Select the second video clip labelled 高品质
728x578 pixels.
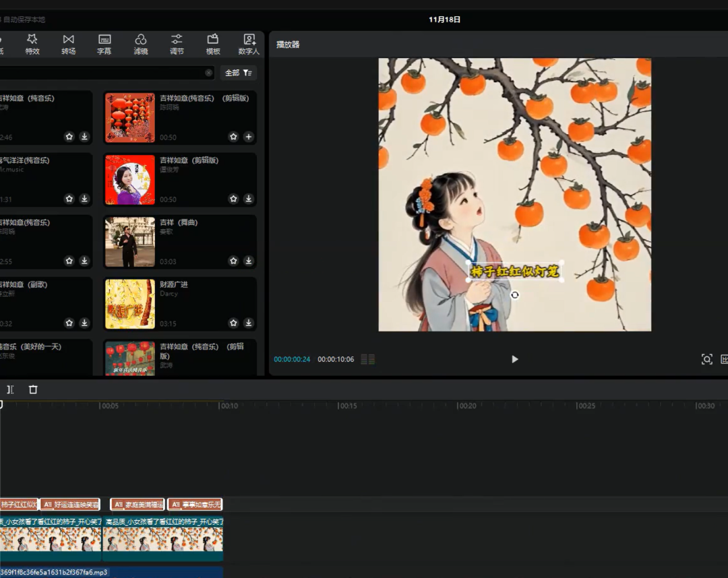pyautogui.click(x=163, y=538)
